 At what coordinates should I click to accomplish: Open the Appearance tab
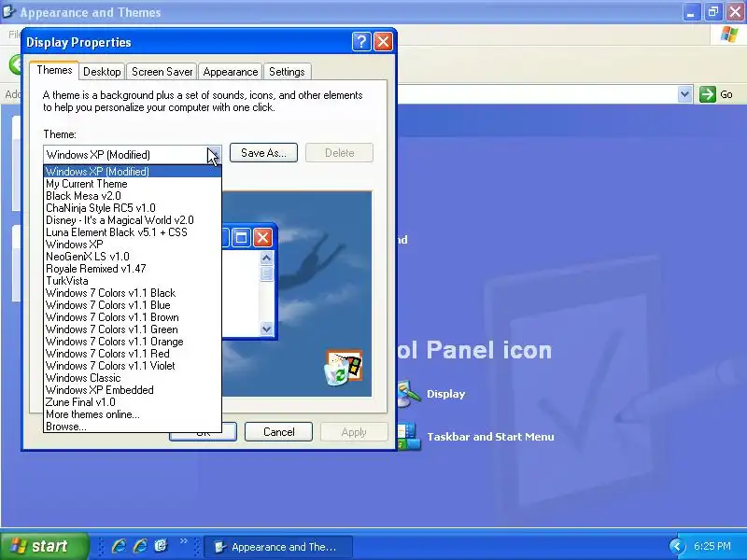coord(230,72)
